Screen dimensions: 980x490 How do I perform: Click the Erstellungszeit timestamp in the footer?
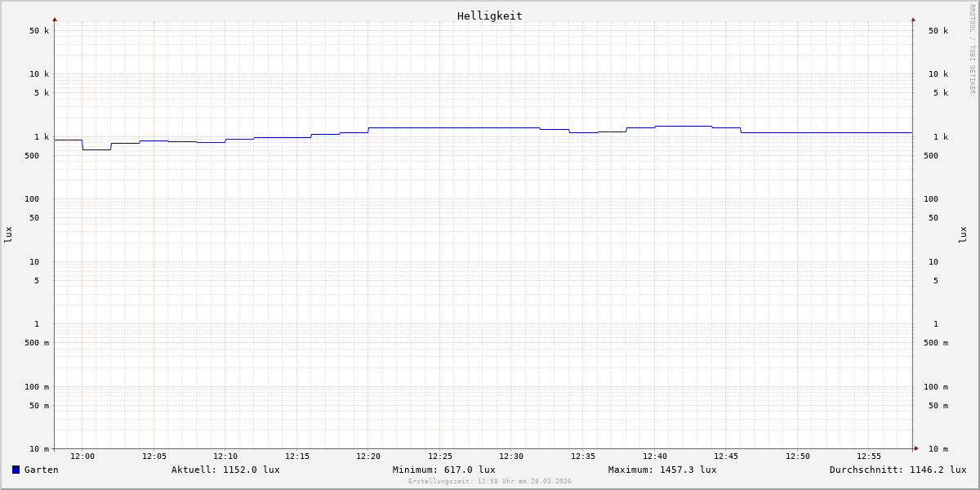[x=490, y=482]
